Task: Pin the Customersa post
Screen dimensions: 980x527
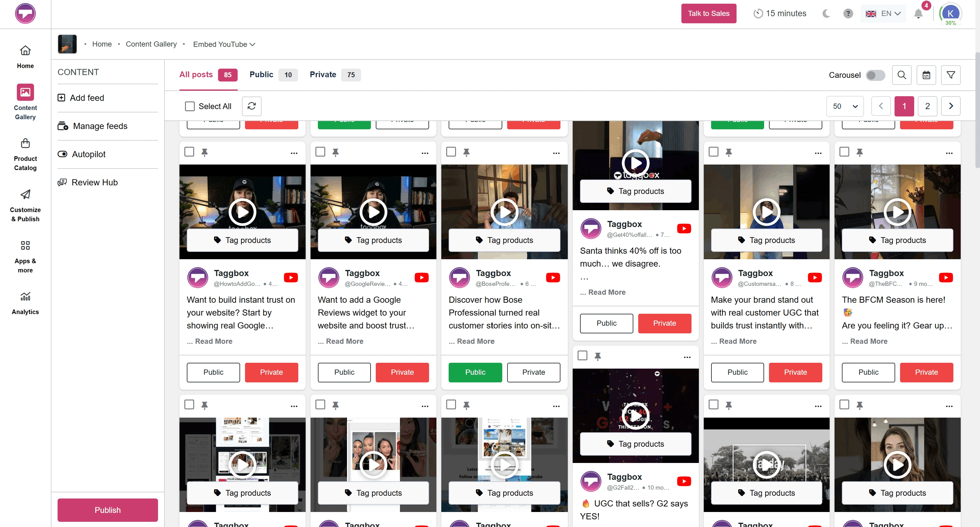Action: pyautogui.click(x=729, y=153)
